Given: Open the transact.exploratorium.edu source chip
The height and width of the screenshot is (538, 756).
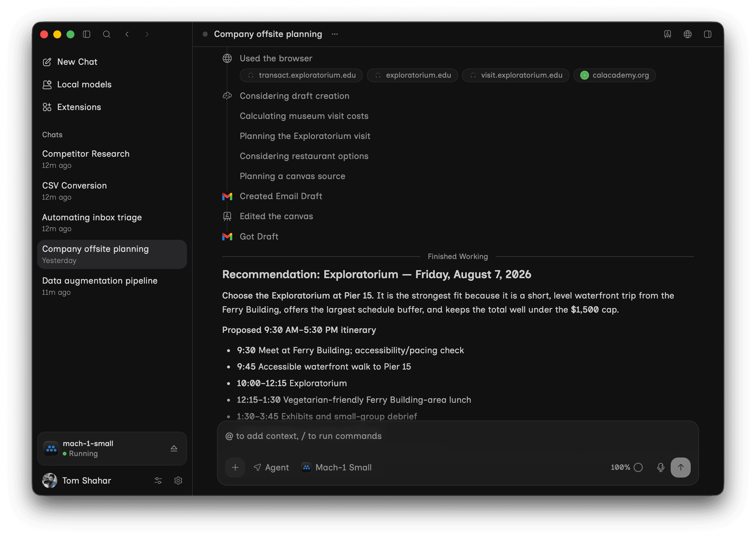Looking at the screenshot, I should click(301, 75).
